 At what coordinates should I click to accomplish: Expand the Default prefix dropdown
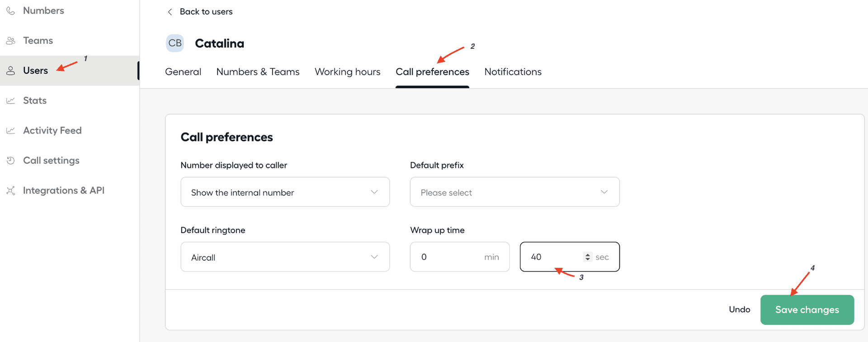[514, 192]
